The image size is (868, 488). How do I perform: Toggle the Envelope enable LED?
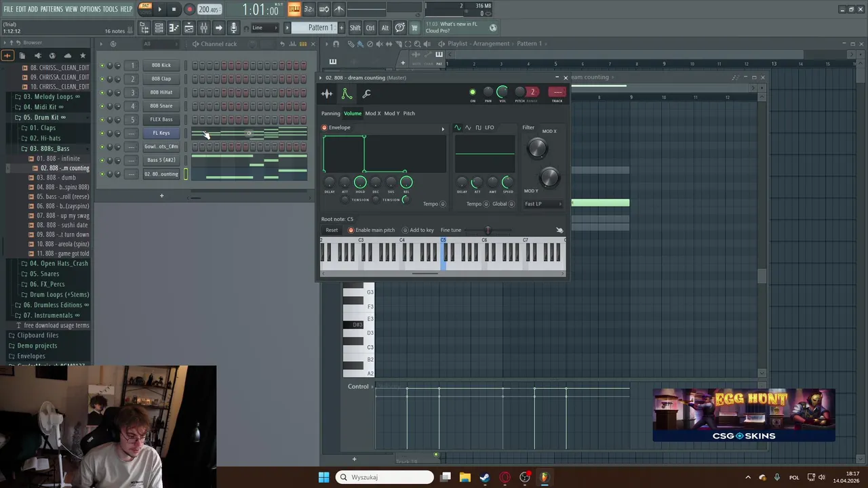pos(324,127)
